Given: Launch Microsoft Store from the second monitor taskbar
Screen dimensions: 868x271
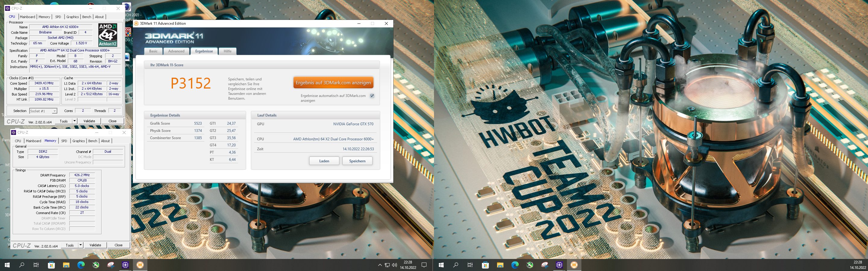Looking at the screenshot, I should [x=485, y=265].
